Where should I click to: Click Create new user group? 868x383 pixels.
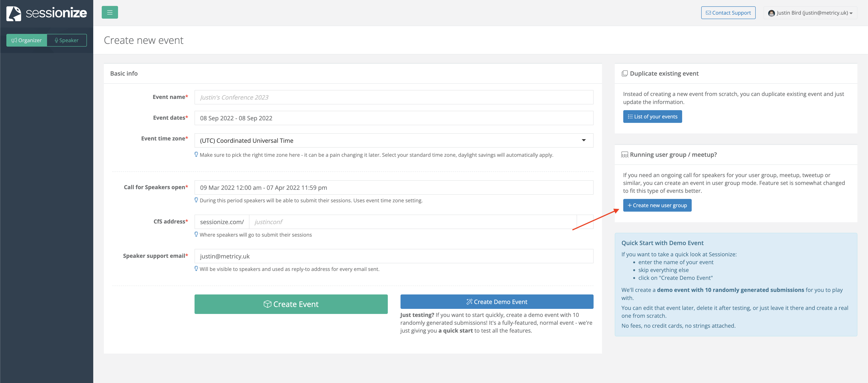pyautogui.click(x=657, y=205)
